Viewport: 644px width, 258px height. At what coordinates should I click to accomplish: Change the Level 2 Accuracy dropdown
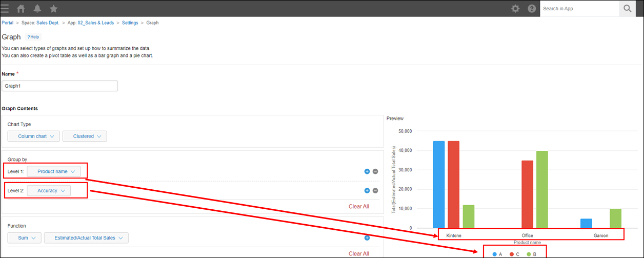[49, 191]
